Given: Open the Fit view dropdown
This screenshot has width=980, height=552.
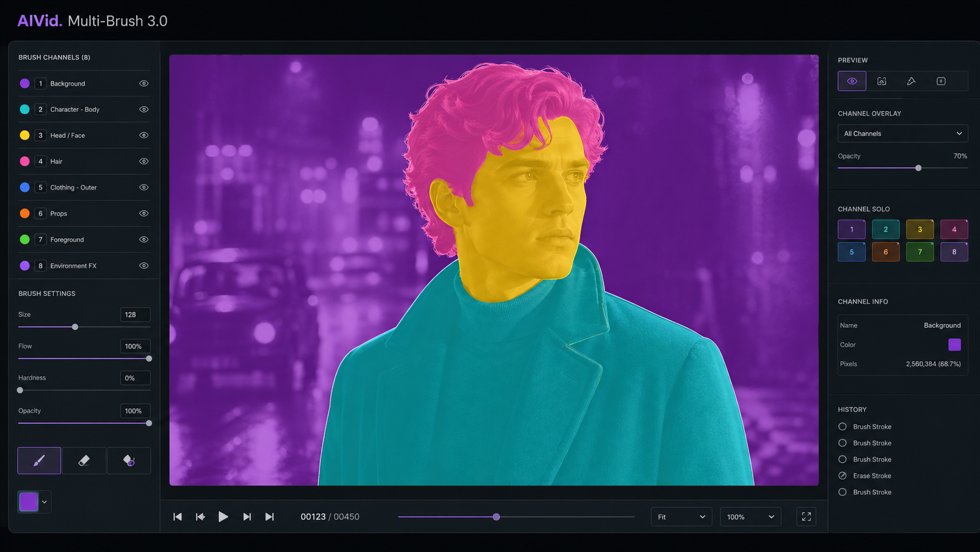Looking at the screenshot, I should coord(681,517).
